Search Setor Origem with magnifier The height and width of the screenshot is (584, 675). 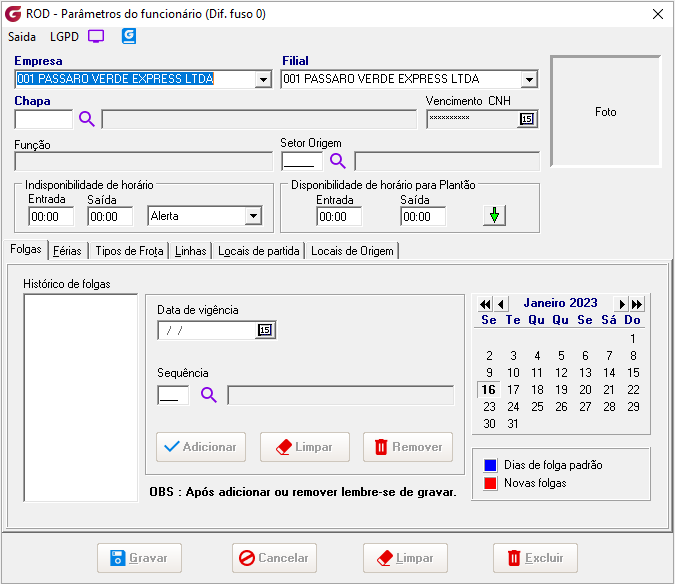(x=338, y=161)
